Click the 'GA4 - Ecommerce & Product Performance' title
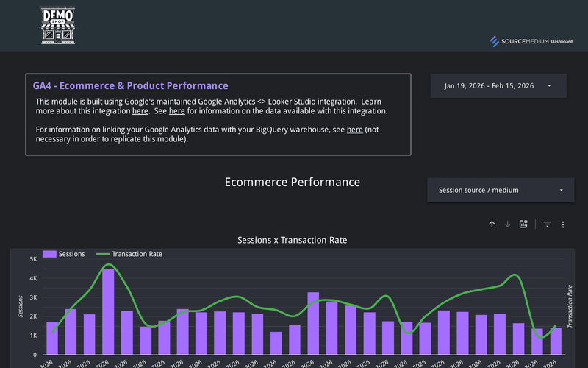The width and height of the screenshot is (588, 368). 130,86
